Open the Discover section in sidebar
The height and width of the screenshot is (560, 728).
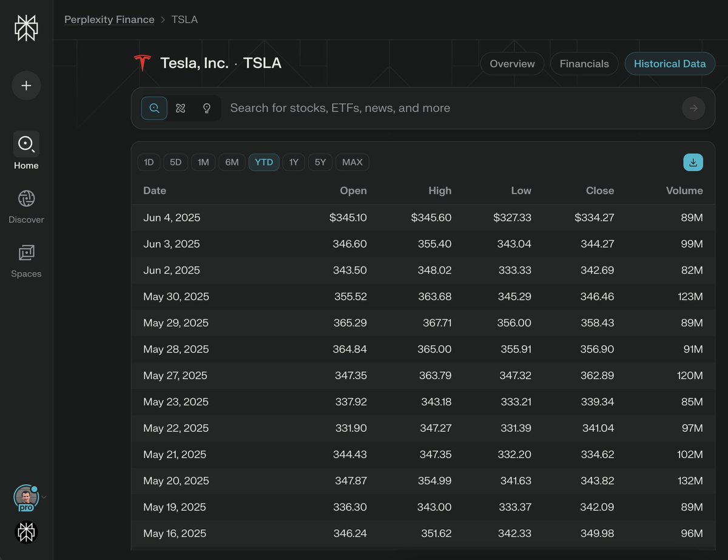click(26, 206)
